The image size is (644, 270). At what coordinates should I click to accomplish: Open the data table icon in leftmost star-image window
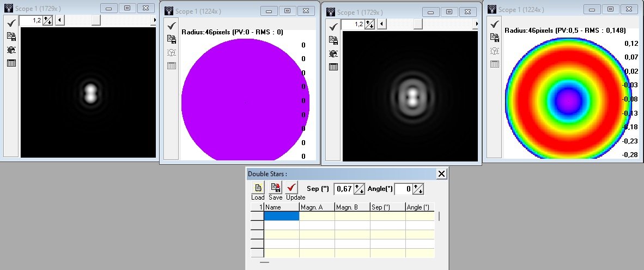pos(11,63)
